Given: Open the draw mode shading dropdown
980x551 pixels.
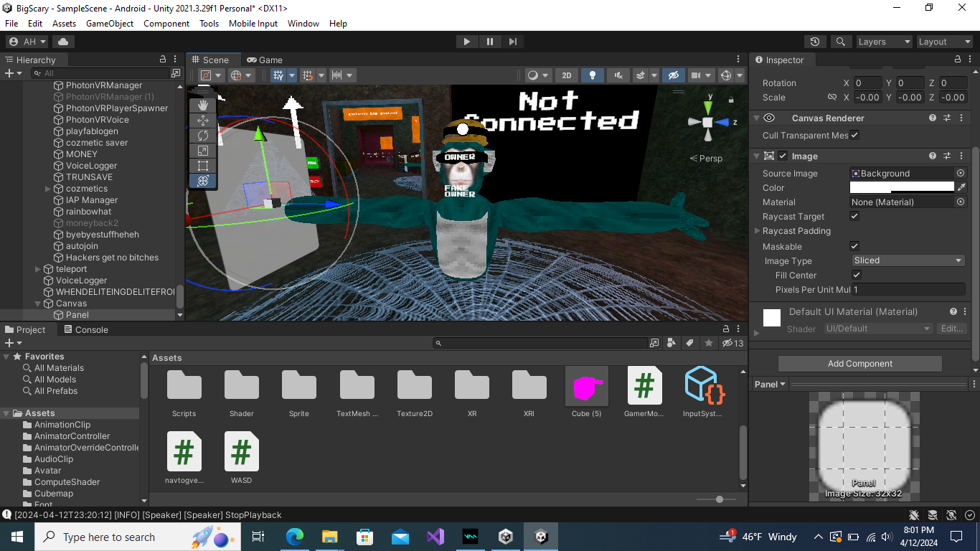Looking at the screenshot, I should pyautogui.click(x=538, y=75).
